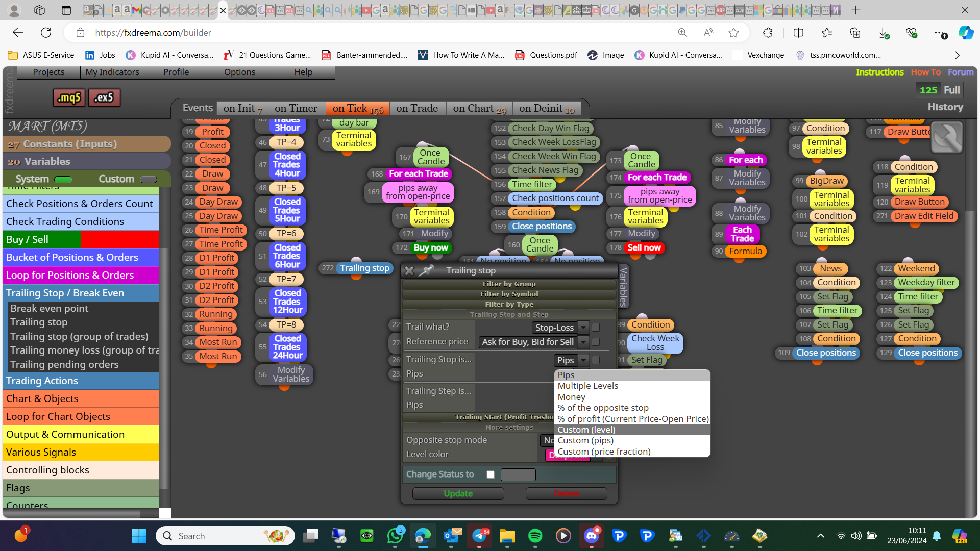
Task: Open WhatsApp from the taskbar
Action: tap(395, 536)
